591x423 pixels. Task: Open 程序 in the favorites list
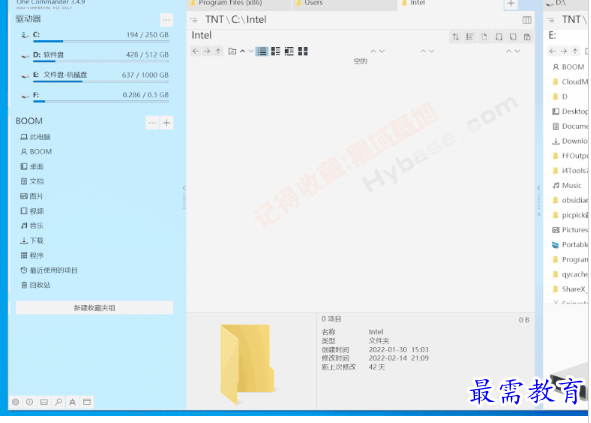click(x=32, y=256)
